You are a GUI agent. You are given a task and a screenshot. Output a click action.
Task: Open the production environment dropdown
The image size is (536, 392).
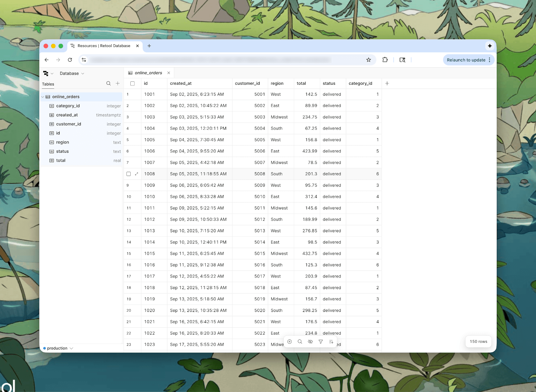58,348
